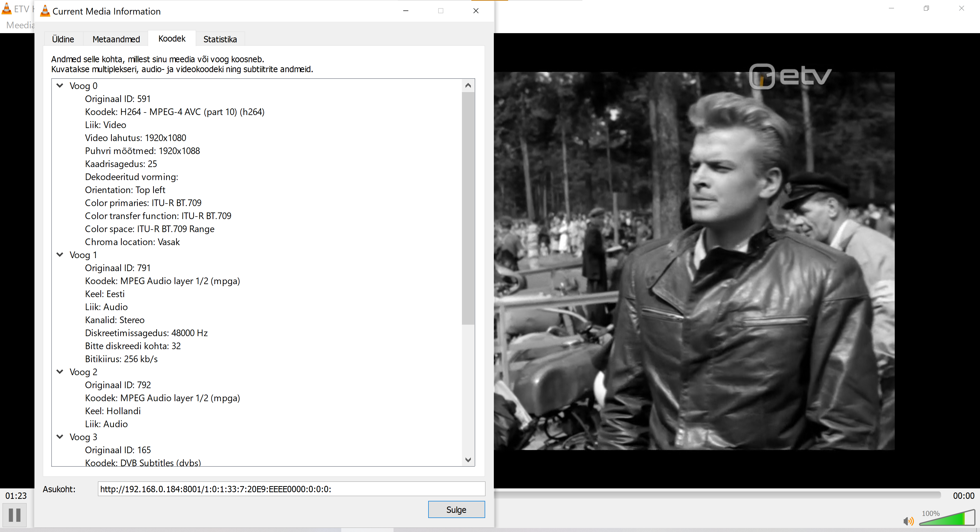Select row 'Kanalid: Stereo'
The image size is (980, 532).
coord(115,320)
